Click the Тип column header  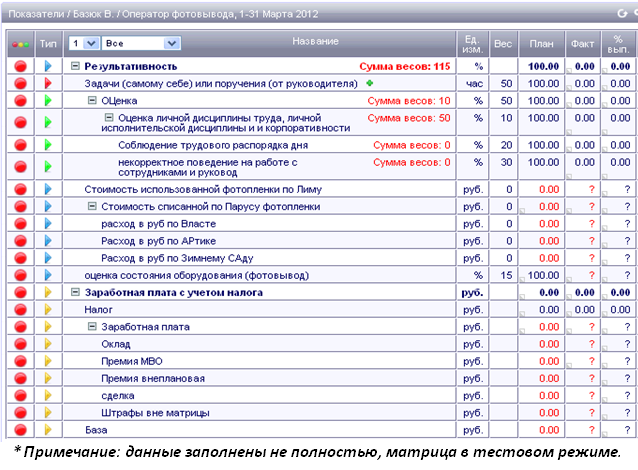[x=48, y=44]
